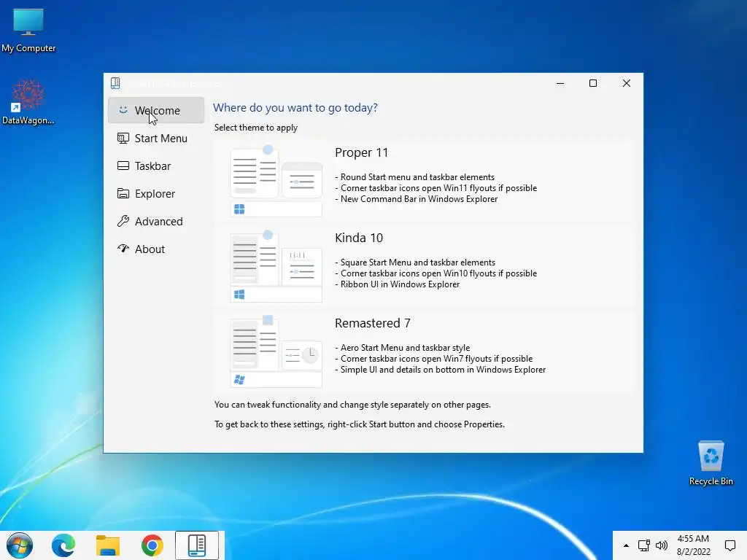Go to the Explorer settings page
The height and width of the screenshot is (560, 747).
[x=156, y=193]
